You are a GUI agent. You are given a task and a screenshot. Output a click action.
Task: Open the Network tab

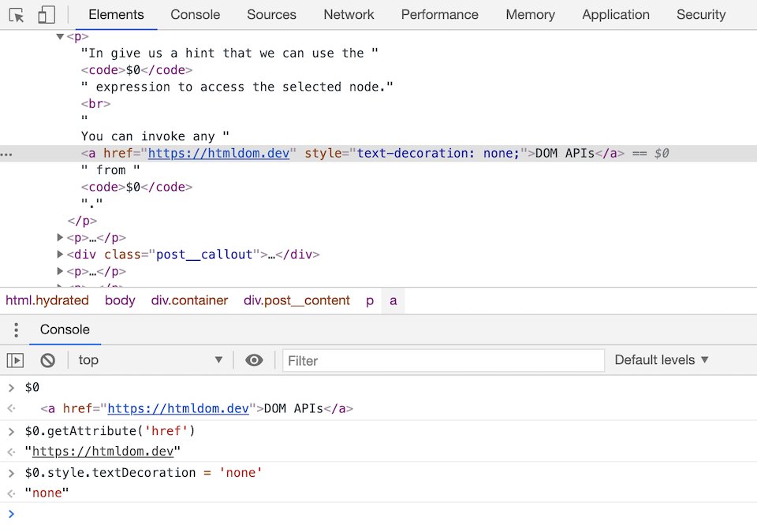(349, 15)
